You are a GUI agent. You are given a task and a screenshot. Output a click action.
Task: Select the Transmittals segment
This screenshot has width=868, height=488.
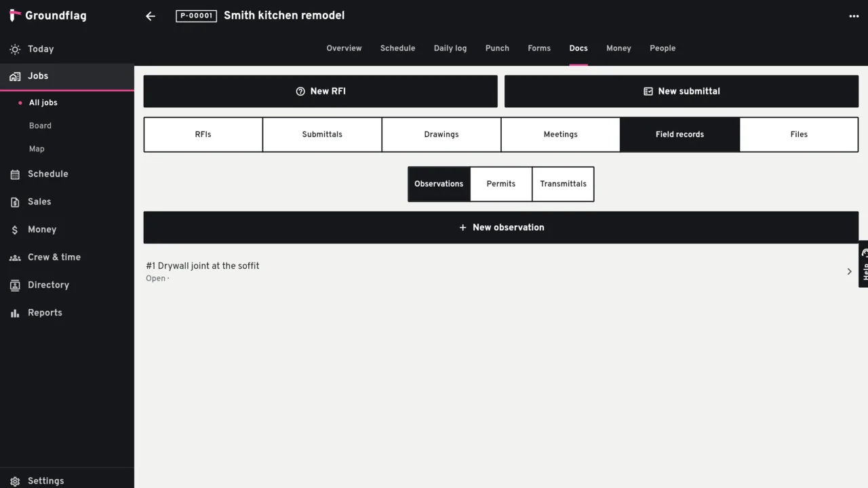pyautogui.click(x=564, y=184)
